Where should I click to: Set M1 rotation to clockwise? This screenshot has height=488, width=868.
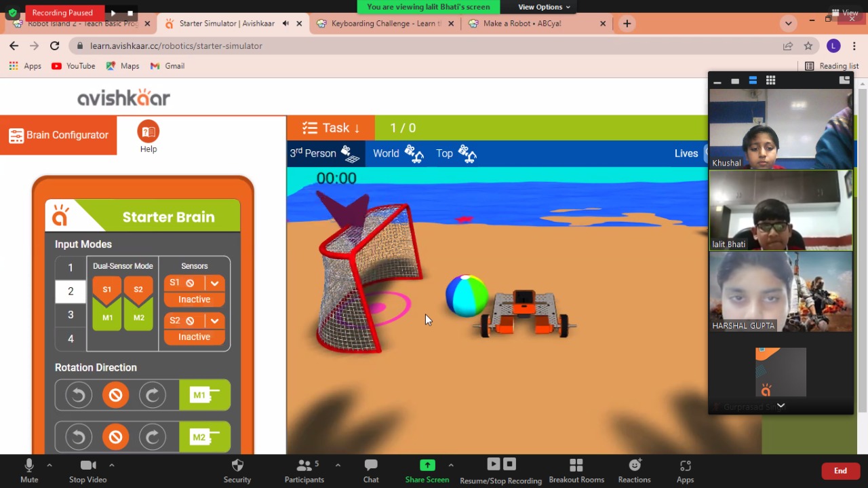(x=152, y=395)
